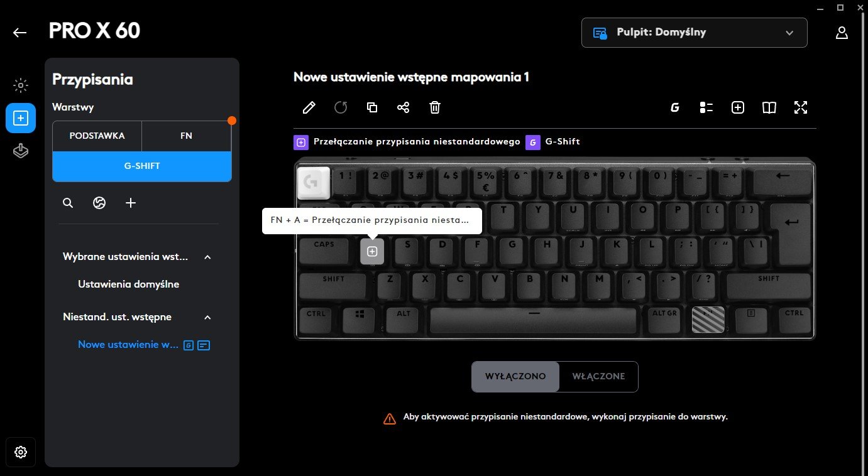
Task: Select the joystick-style sidebar icon
Action: [x=21, y=151]
